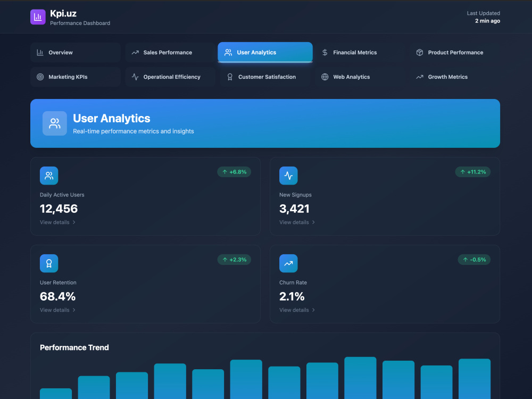Click the large users icon in the User Analytics banner
This screenshot has width=532, height=399.
(55, 123)
